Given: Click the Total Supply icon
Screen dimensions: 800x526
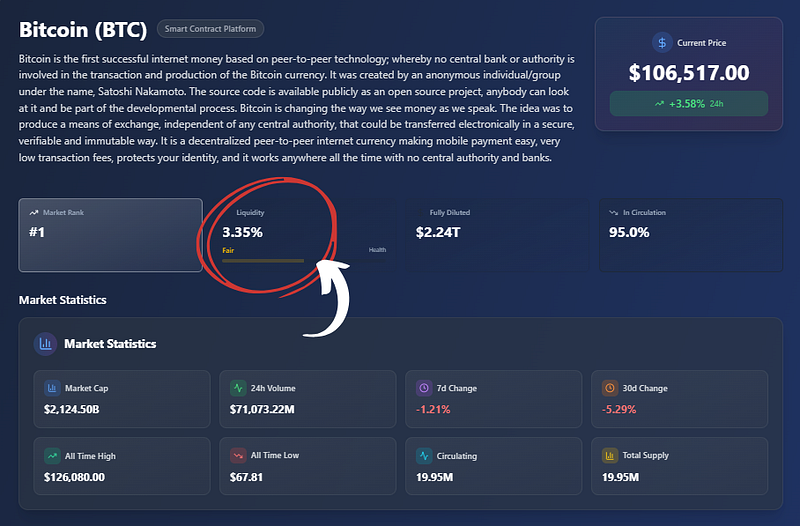Looking at the screenshot, I should [610, 456].
